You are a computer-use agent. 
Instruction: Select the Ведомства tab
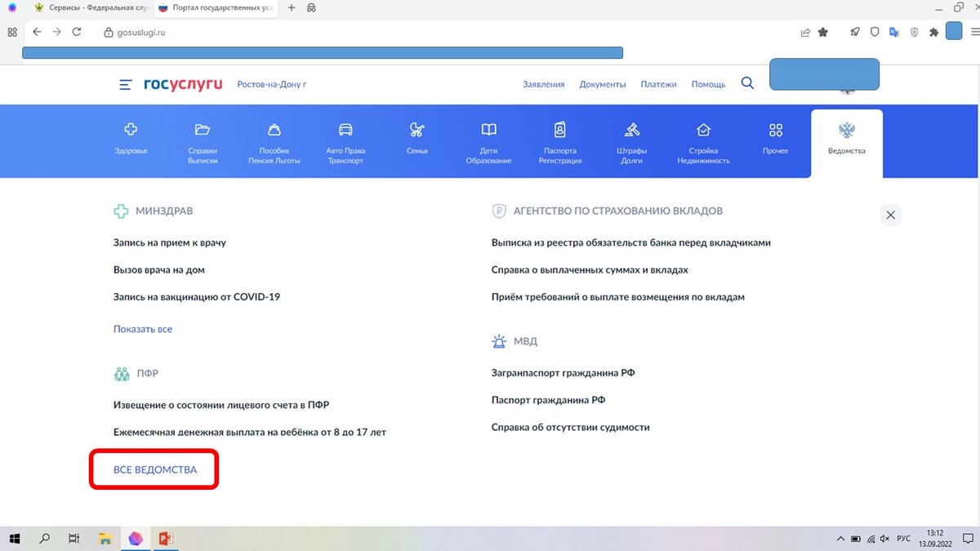(x=847, y=143)
